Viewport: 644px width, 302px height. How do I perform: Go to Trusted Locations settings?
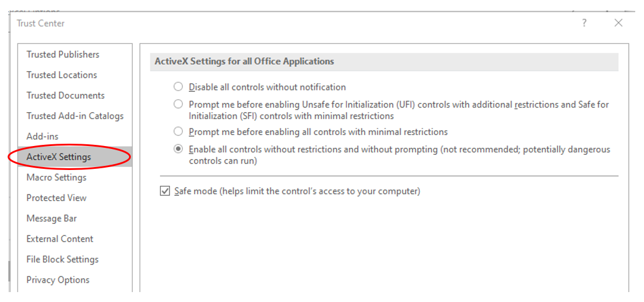coord(62,75)
